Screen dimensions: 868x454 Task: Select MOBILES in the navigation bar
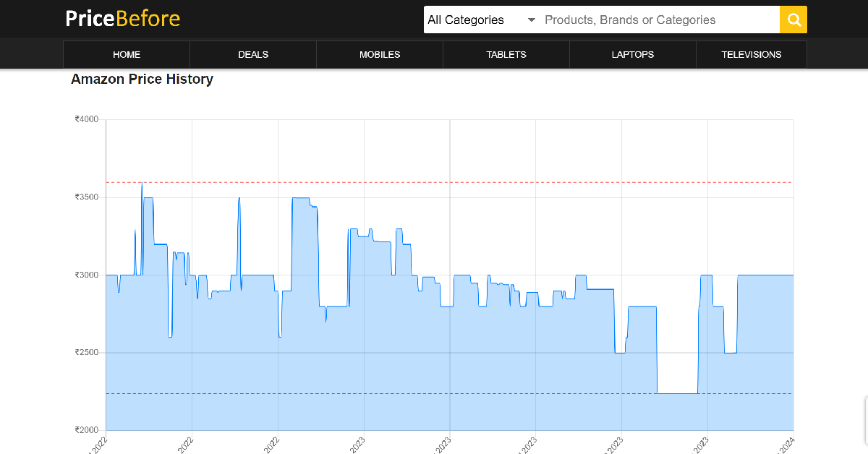[380, 54]
